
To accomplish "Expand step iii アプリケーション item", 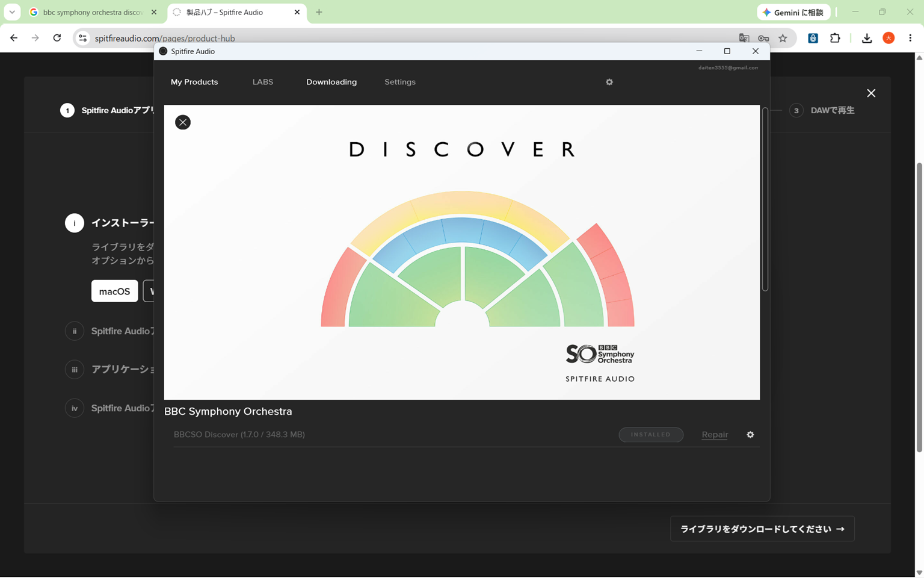I will [109, 370].
